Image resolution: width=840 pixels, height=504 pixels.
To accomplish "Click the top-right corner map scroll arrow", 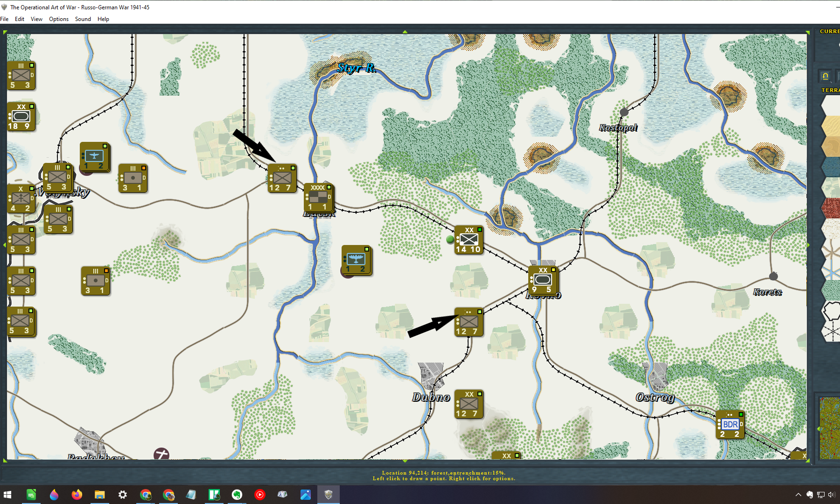I will coord(807,32).
